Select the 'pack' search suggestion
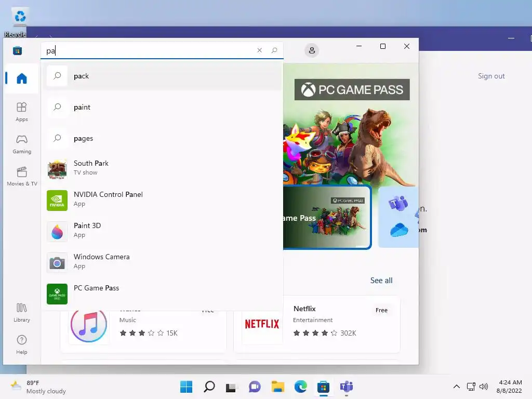 click(x=162, y=76)
